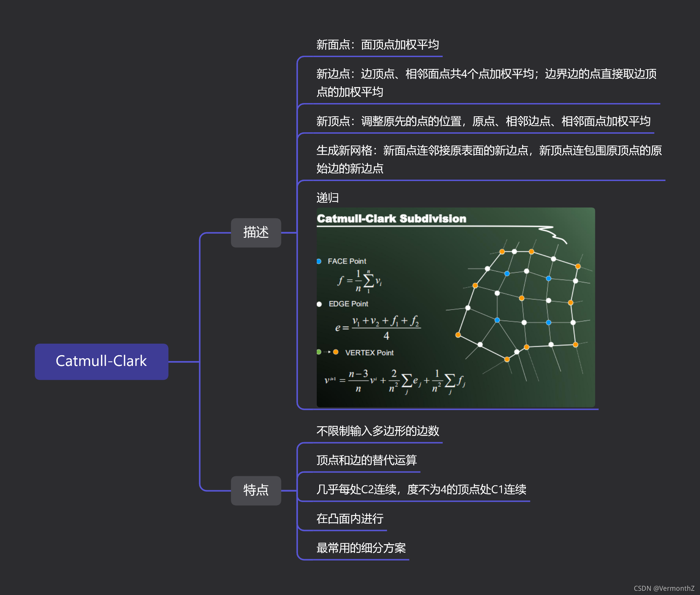Click the Catmull-Clark Subdivision image title
The image size is (700, 595).
pyautogui.click(x=392, y=219)
